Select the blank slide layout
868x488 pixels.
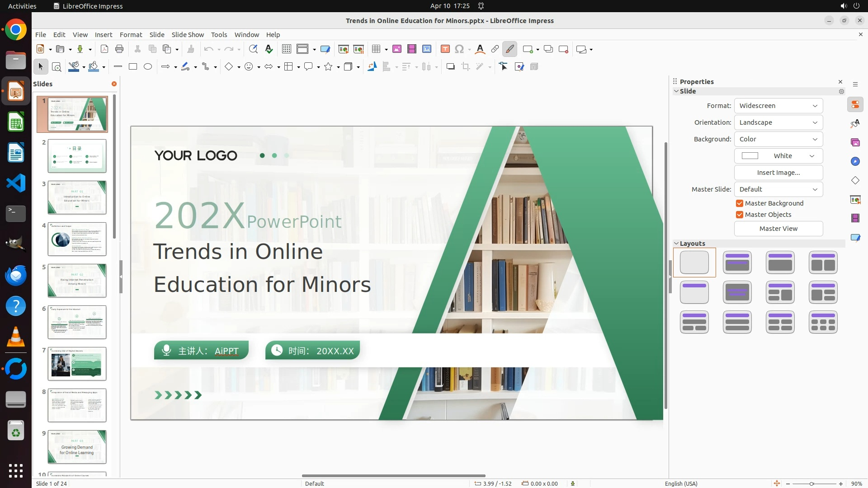click(x=694, y=263)
